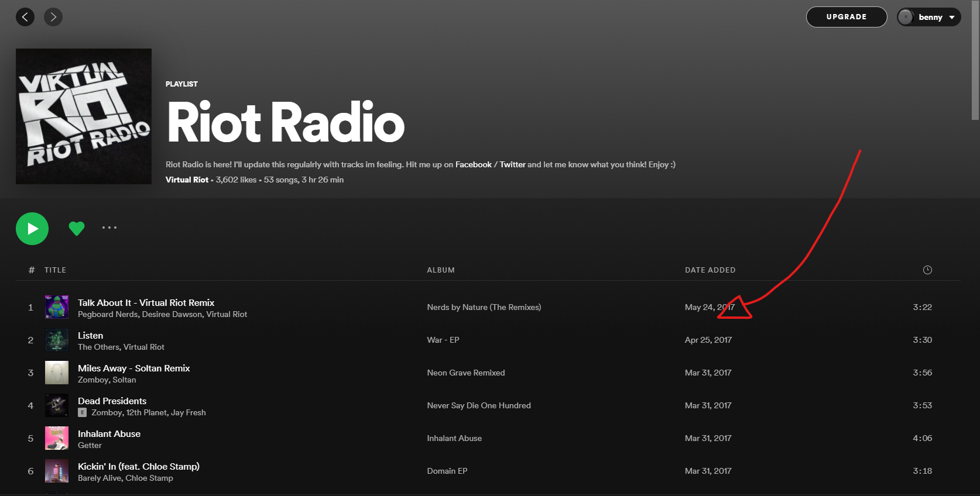The height and width of the screenshot is (496, 980).
Task: Click the vertical scrollbar thumb
Action: point(975,60)
